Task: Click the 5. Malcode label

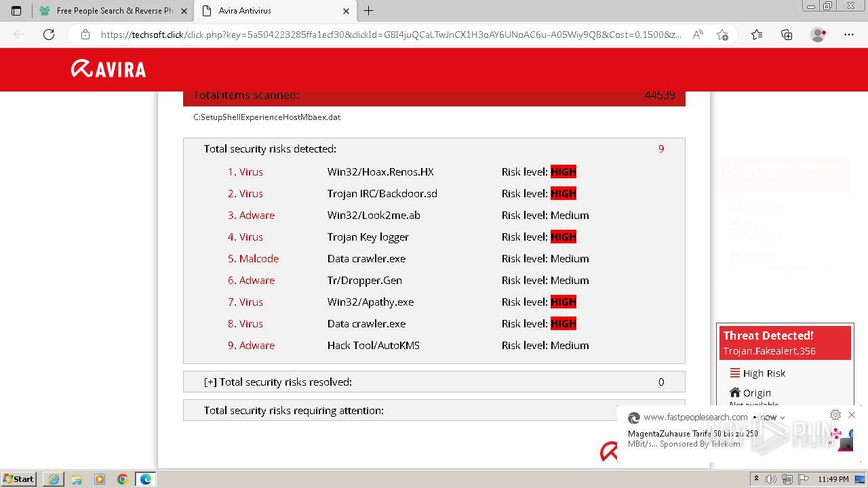Action: pyautogui.click(x=253, y=258)
